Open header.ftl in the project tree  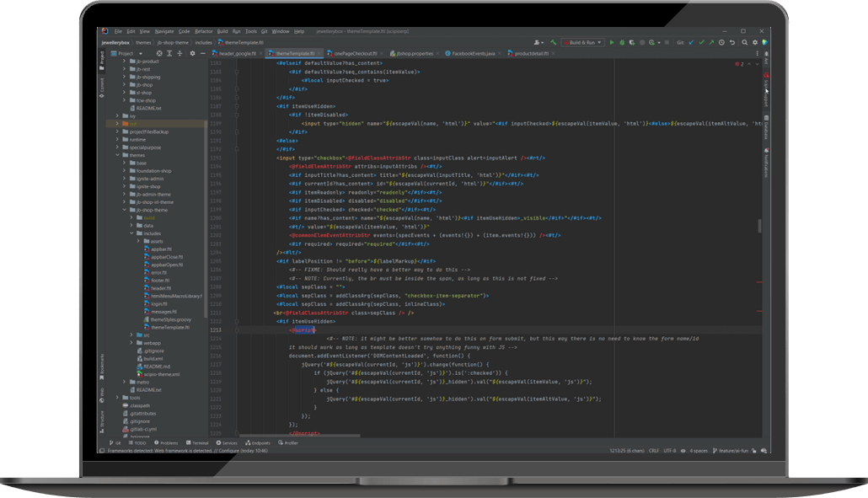160,288
